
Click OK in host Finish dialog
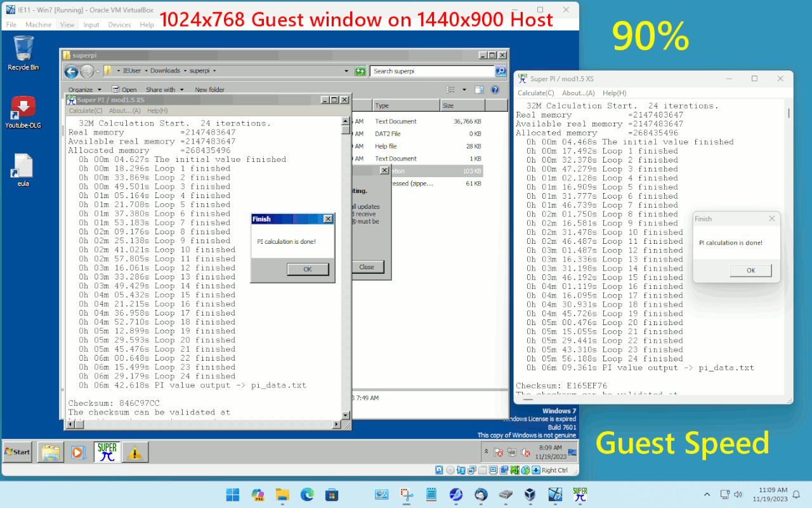[750, 271]
